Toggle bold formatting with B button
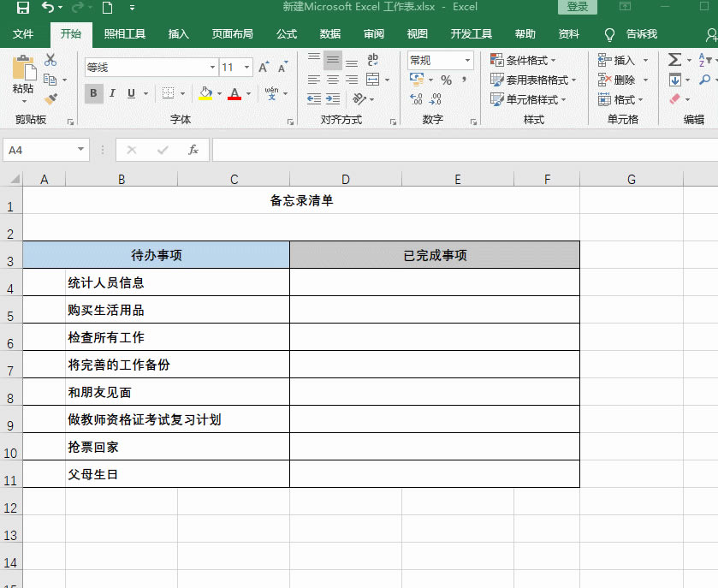 coord(95,92)
